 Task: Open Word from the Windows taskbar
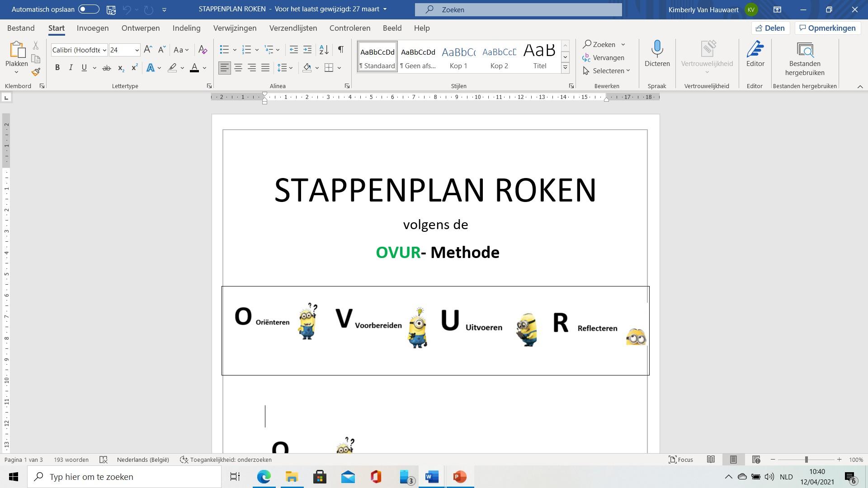pos(432,477)
